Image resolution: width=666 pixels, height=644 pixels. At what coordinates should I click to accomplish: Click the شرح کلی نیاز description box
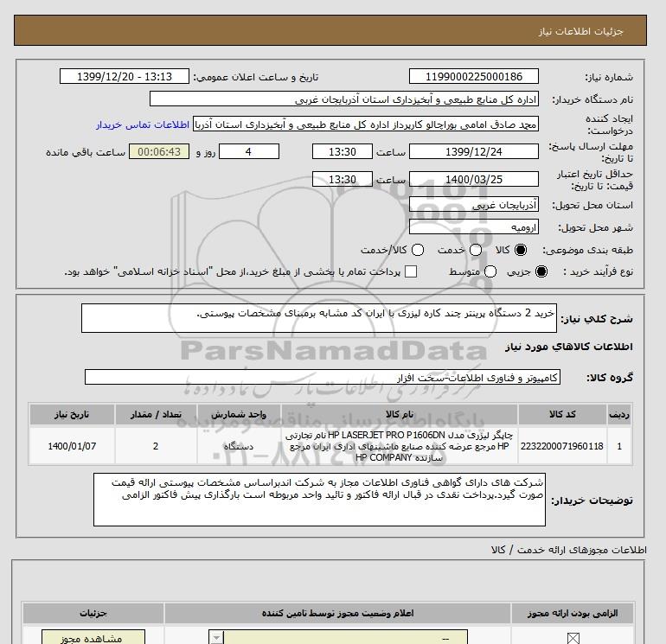(318, 318)
